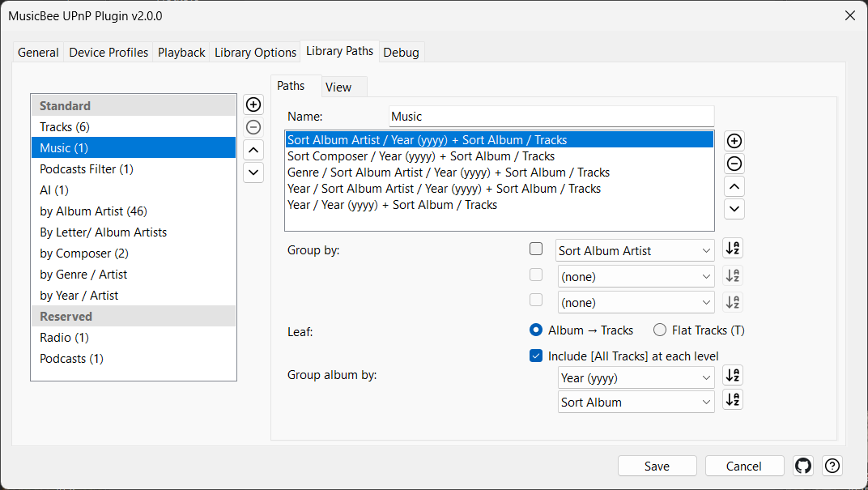Move the selected library entry up using the chevron beside the Standard list
This screenshot has height=490, width=868.
tap(253, 150)
